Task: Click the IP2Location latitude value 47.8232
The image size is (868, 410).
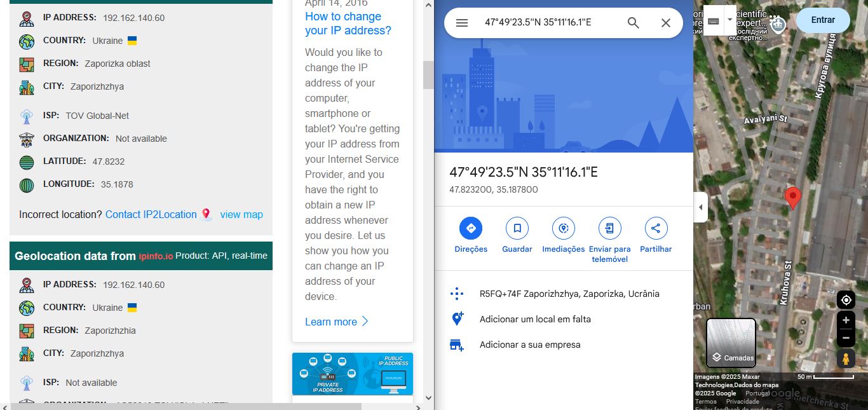Action: point(109,161)
